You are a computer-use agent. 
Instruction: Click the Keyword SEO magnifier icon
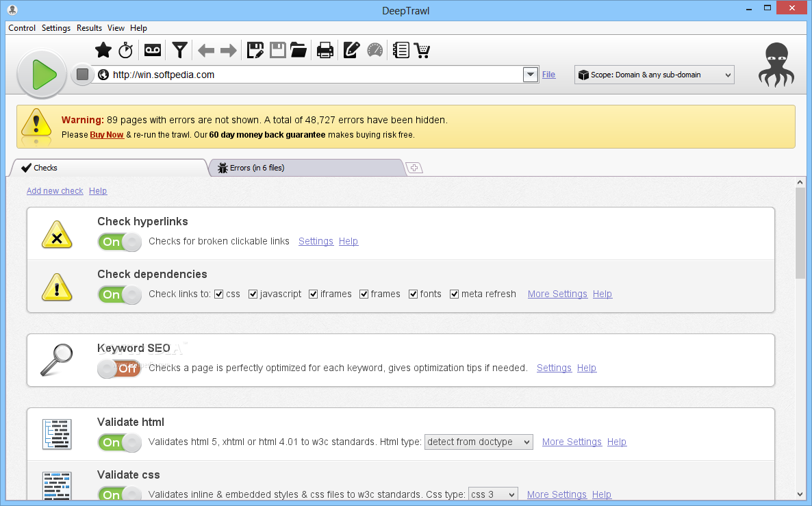coord(57,360)
